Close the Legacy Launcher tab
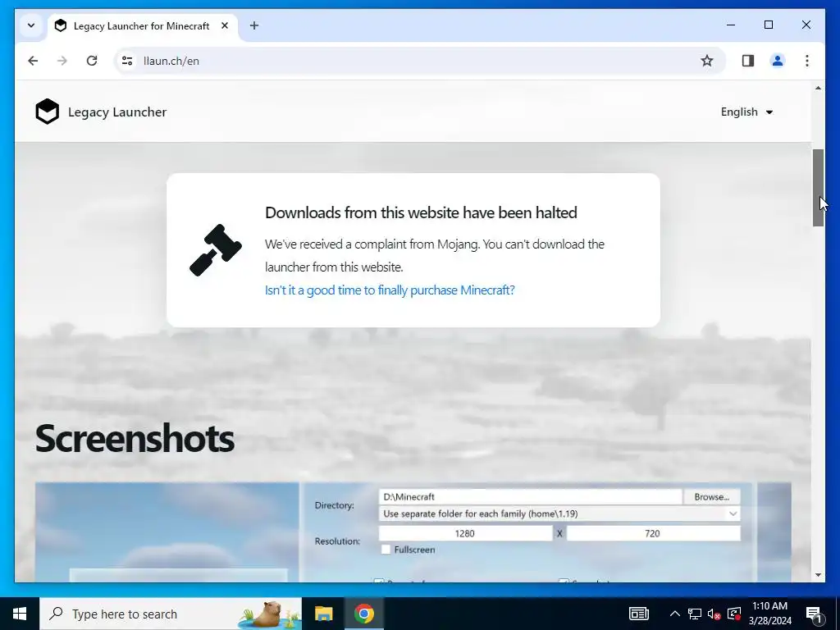840x630 pixels. point(225,25)
